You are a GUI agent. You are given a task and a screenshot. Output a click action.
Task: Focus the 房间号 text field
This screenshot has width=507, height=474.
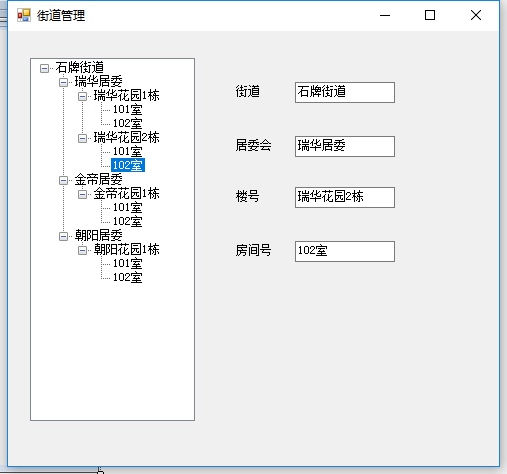click(345, 251)
